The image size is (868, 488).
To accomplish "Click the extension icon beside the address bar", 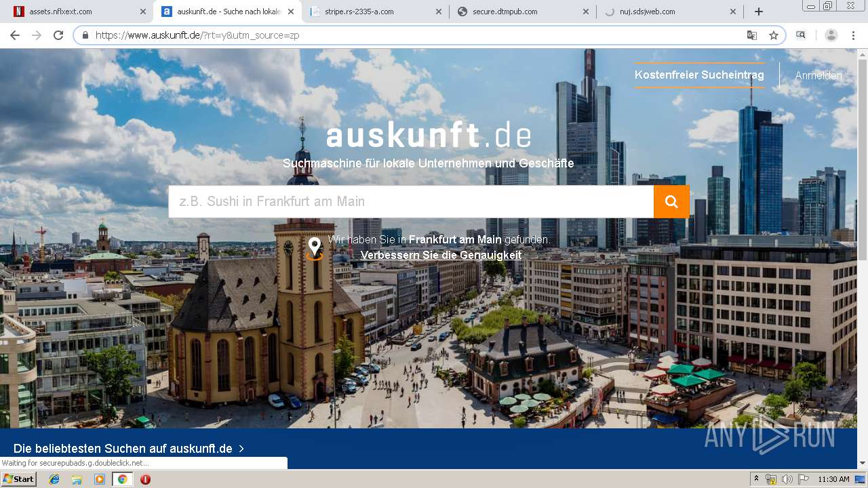I will (x=801, y=35).
